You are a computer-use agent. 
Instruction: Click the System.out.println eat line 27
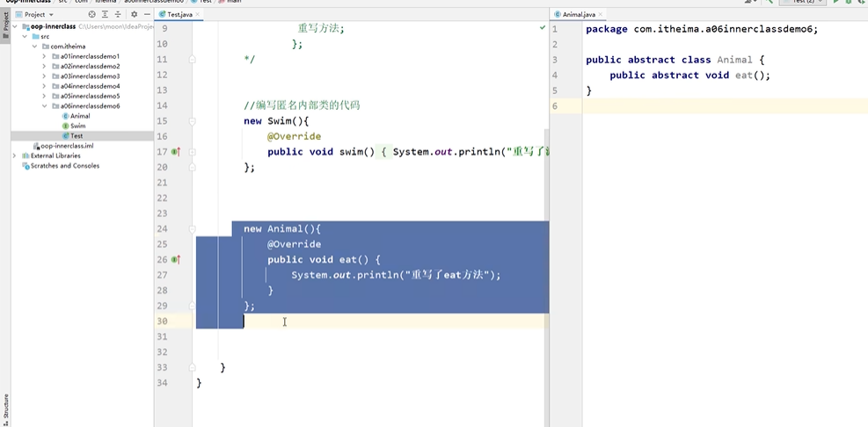[396, 275]
